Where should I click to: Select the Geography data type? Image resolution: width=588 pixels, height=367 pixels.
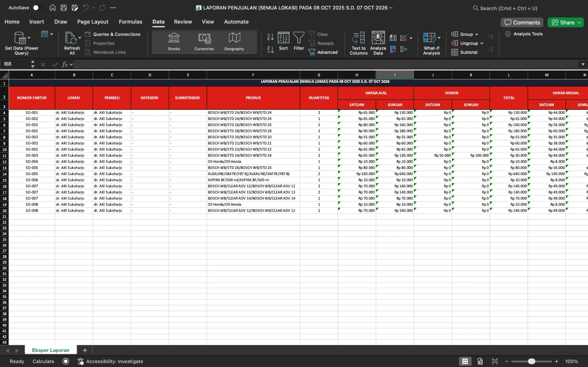tap(234, 42)
